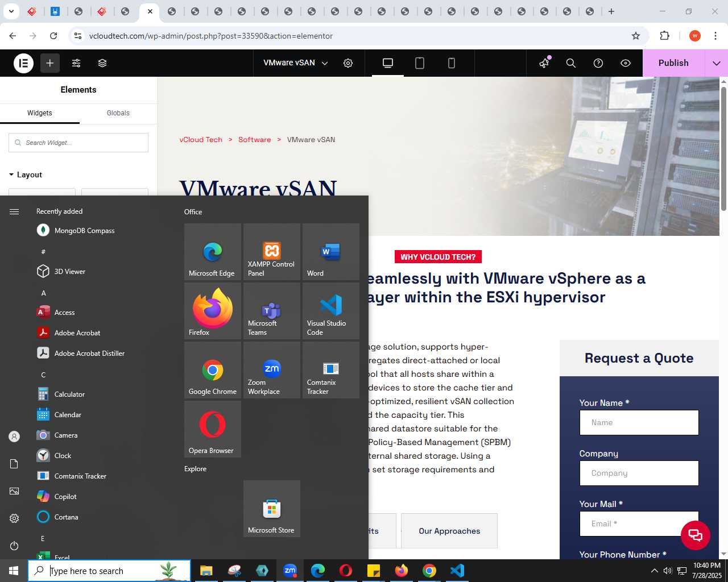Viewport: 728px width, 582px height.
Task: Open the Structure layers icon
Action: pyautogui.click(x=102, y=63)
